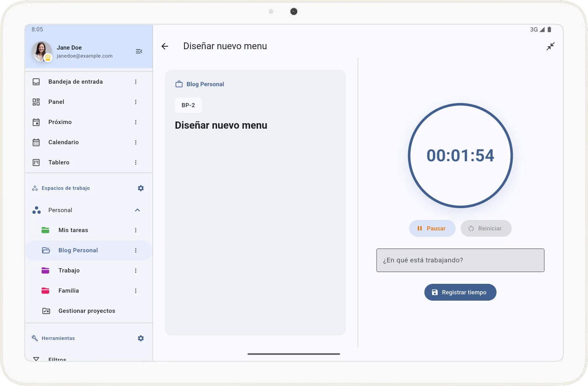Viewport: 588px width, 386px height.
Task: Click the Espacios de trabajo header
Action: (x=66, y=188)
